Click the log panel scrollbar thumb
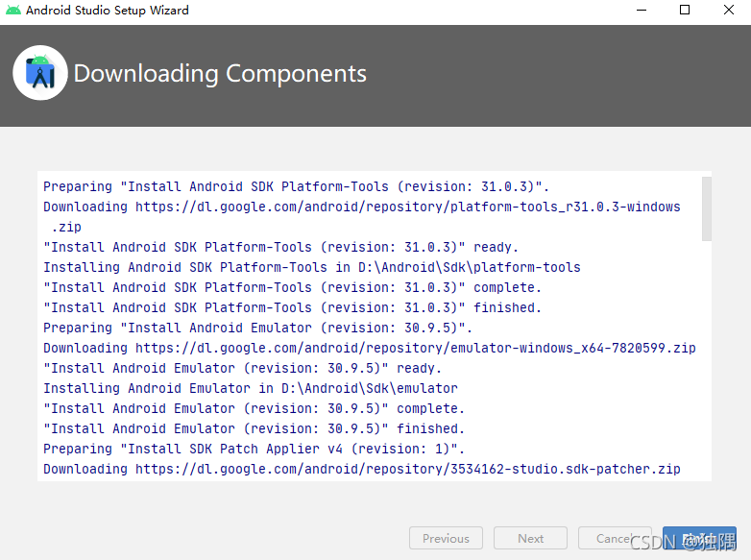 [707, 208]
